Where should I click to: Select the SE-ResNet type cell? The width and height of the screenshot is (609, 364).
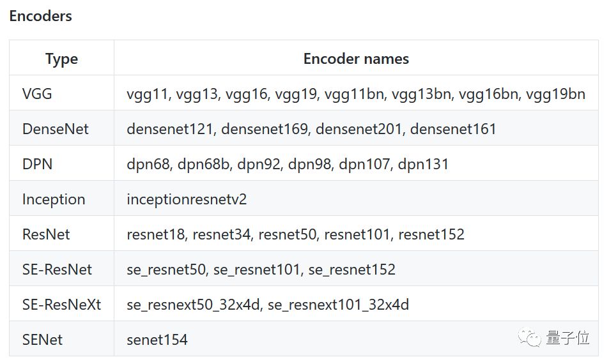pyautogui.click(x=57, y=269)
